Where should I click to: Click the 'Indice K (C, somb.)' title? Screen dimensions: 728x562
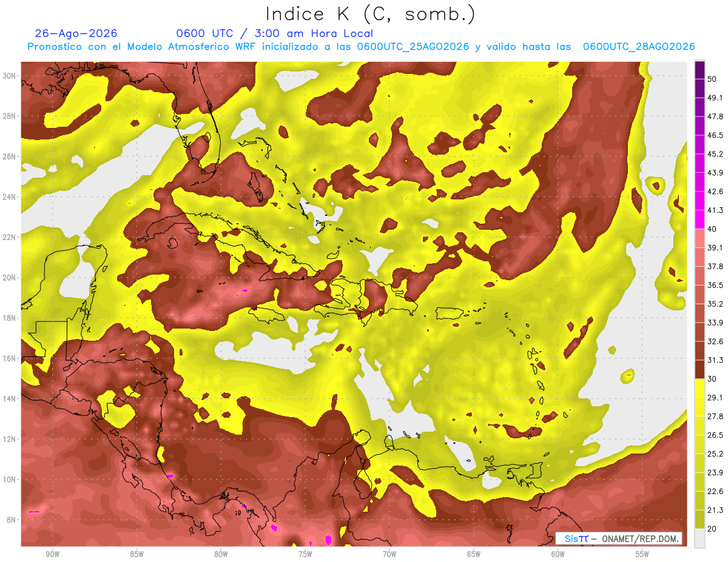(371, 15)
